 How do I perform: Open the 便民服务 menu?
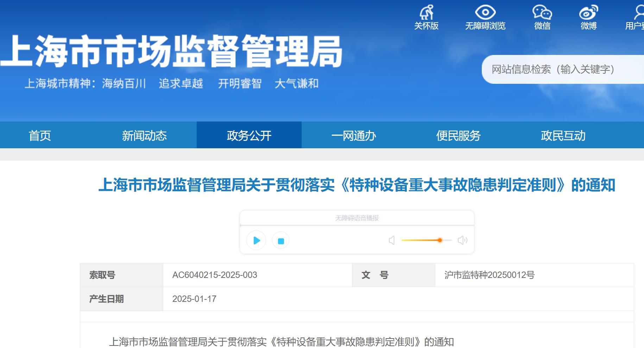[x=459, y=135]
